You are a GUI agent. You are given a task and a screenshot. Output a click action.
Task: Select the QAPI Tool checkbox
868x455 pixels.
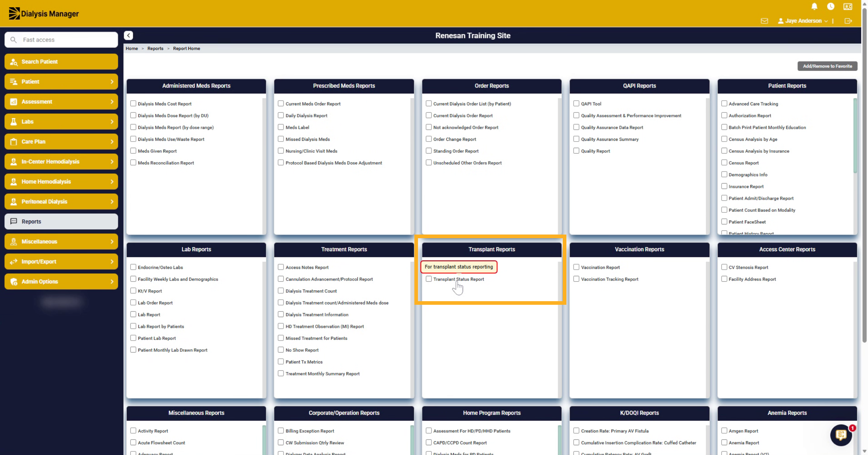(576, 104)
